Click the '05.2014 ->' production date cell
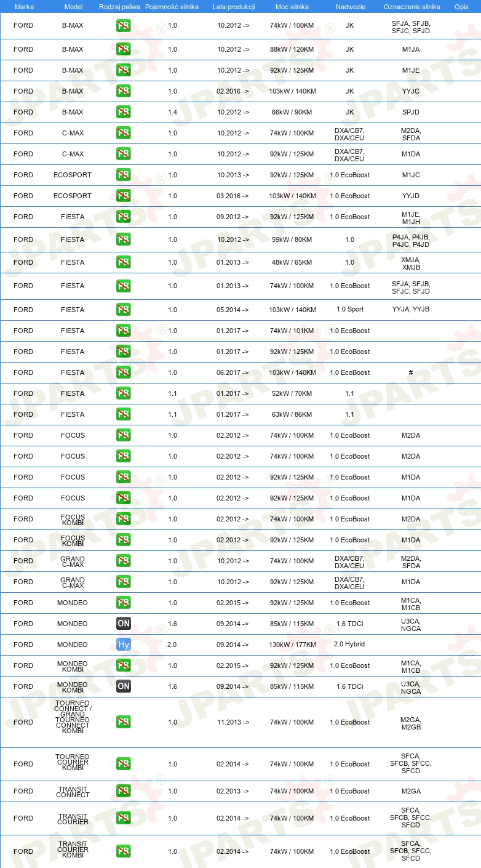 (233, 310)
